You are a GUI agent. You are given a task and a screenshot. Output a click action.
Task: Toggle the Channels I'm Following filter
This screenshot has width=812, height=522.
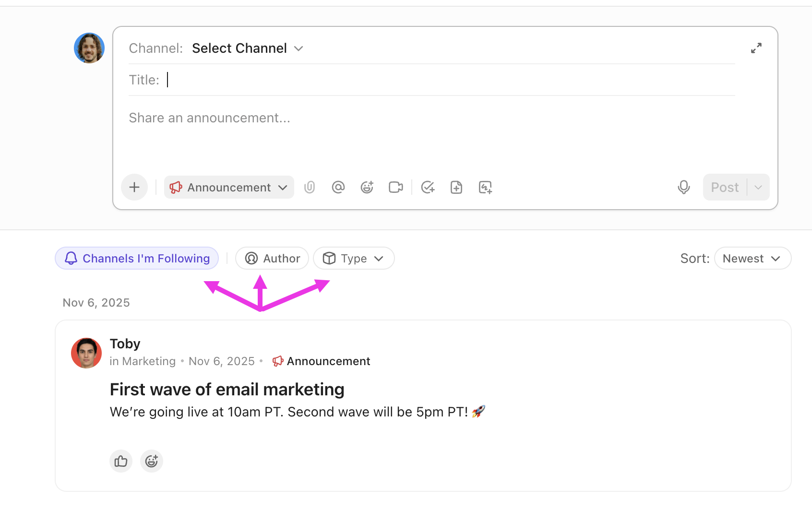(x=137, y=258)
